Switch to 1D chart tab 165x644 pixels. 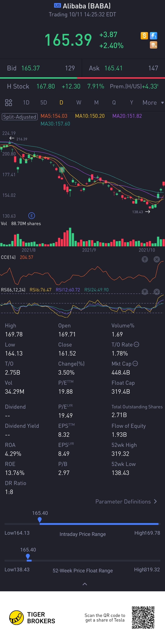click(x=26, y=102)
